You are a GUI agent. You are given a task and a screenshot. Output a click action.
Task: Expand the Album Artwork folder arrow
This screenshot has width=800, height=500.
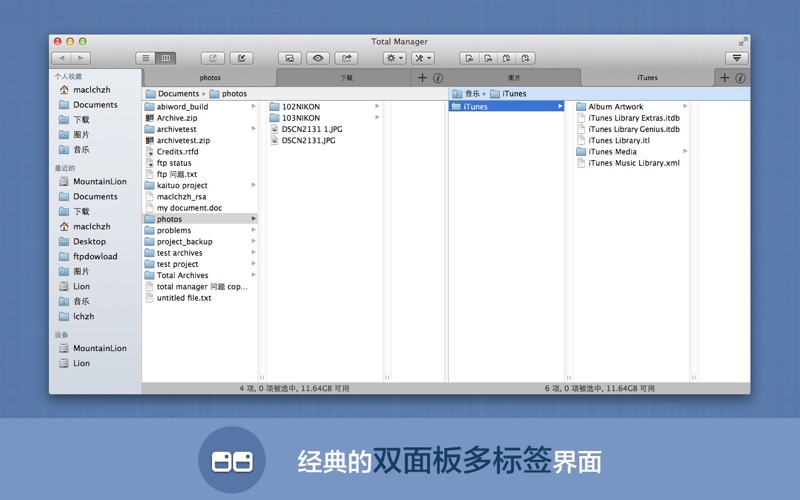(685, 106)
